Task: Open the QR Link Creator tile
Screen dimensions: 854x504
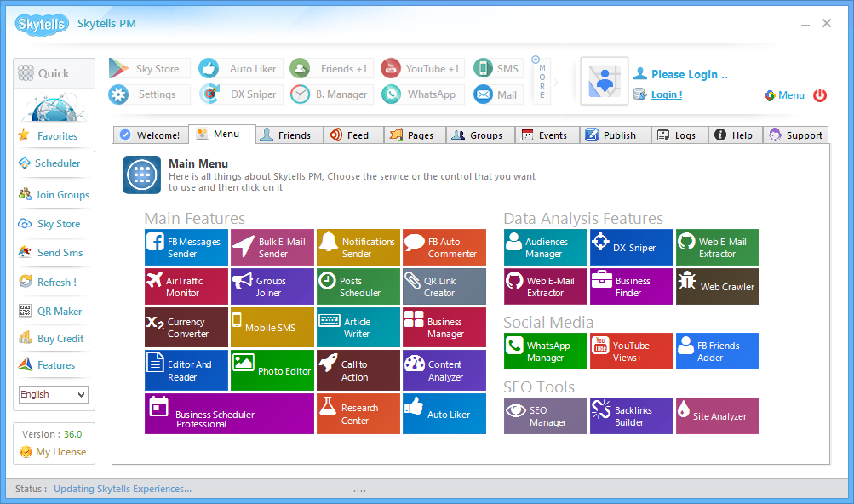Action: point(444,287)
